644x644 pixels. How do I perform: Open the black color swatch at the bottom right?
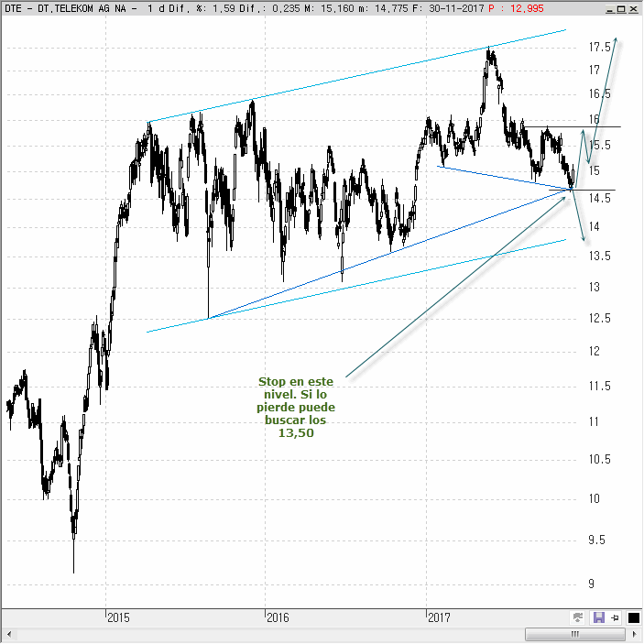pos(634,617)
